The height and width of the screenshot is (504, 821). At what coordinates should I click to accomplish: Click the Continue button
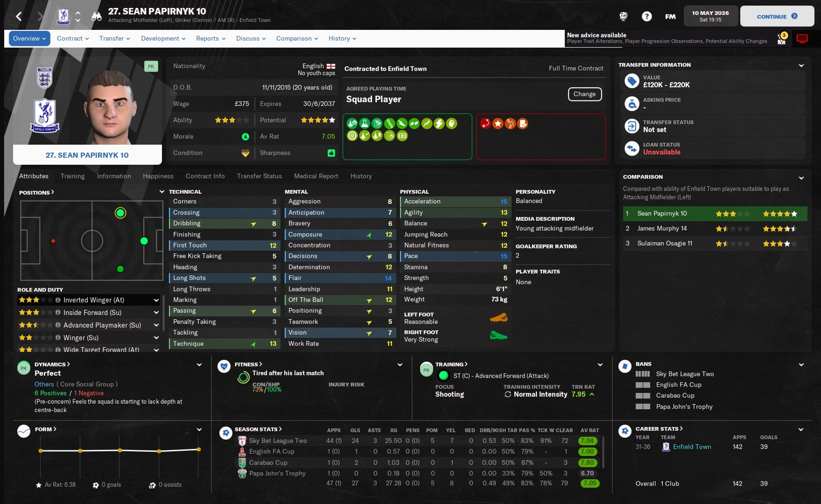pyautogui.click(x=777, y=16)
